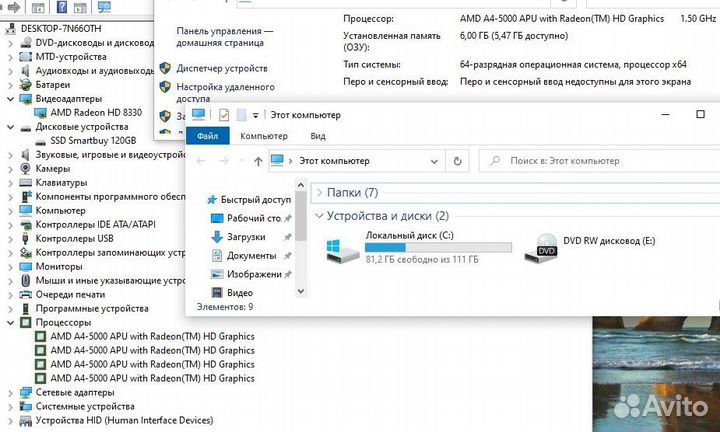Click the Локальный диск (C:) usage bar

point(438,248)
